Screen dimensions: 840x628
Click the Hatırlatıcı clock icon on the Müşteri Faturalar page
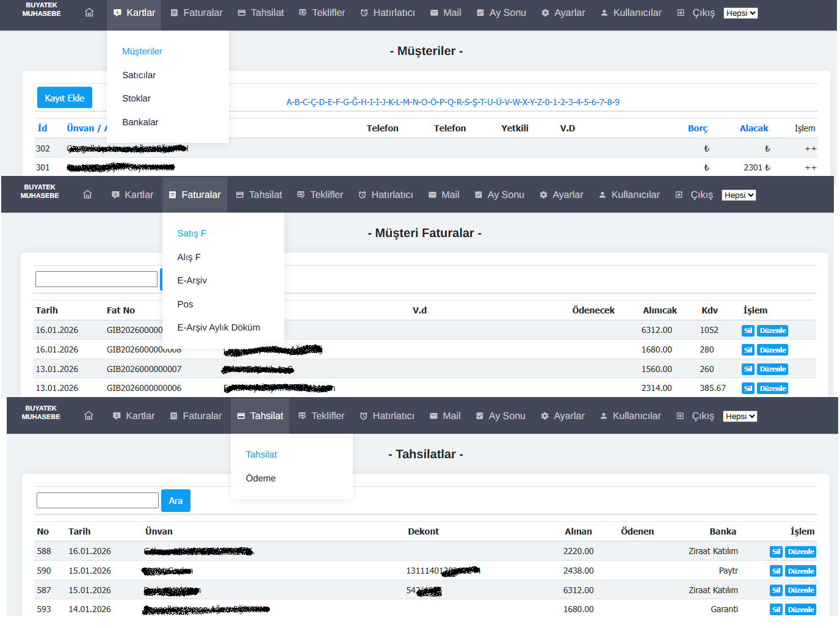coord(362,195)
